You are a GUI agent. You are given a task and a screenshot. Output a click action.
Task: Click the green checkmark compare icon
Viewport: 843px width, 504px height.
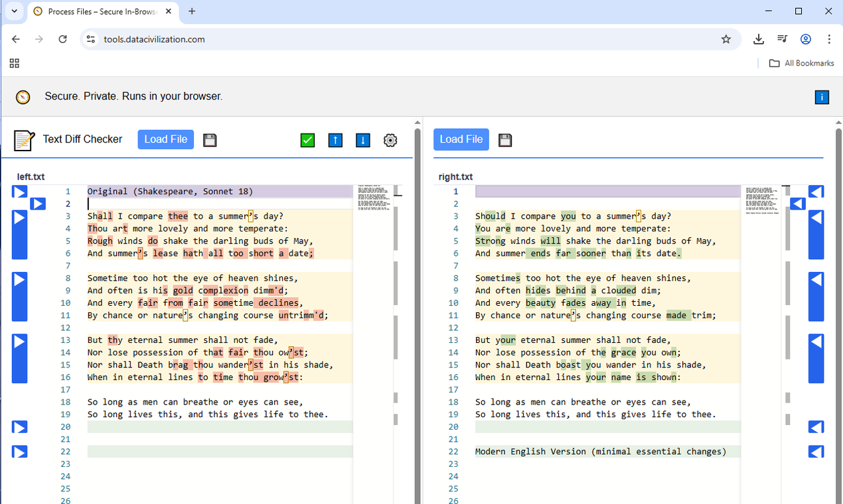coord(307,140)
